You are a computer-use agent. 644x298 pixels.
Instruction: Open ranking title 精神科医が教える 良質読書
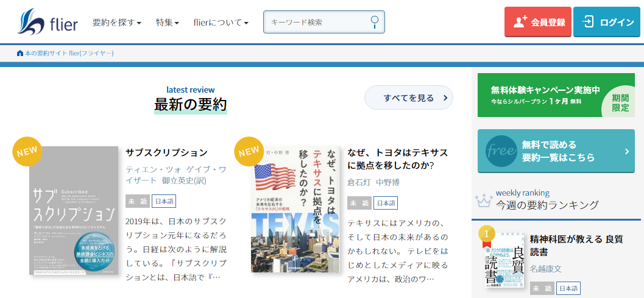pyautogui.click(x=576, y=245)
